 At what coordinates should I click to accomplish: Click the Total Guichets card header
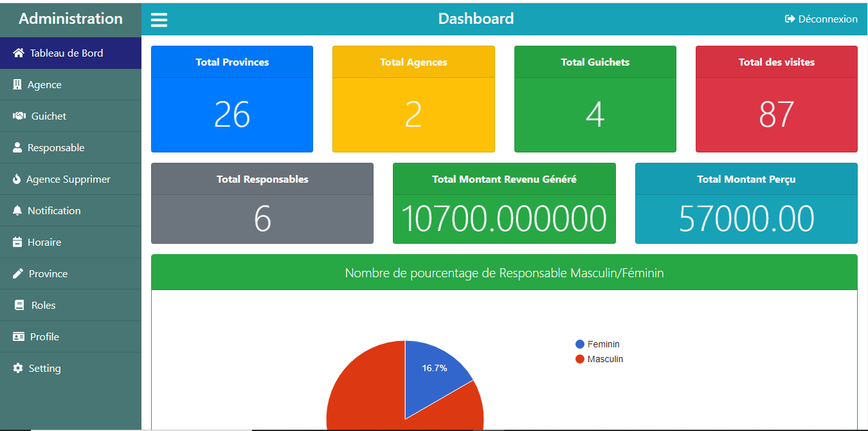pos(595,62)
